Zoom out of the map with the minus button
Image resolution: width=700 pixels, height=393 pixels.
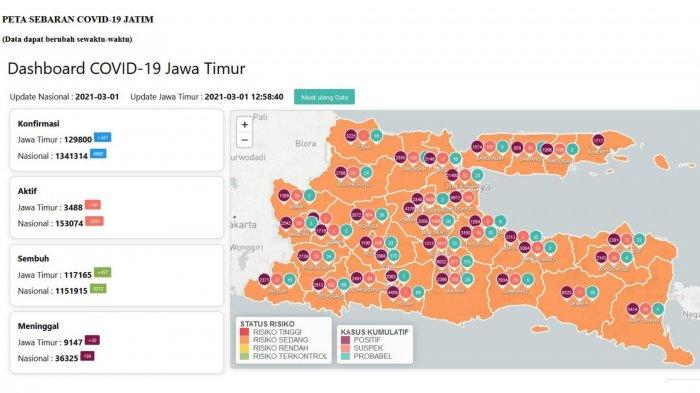pos(245,140)
